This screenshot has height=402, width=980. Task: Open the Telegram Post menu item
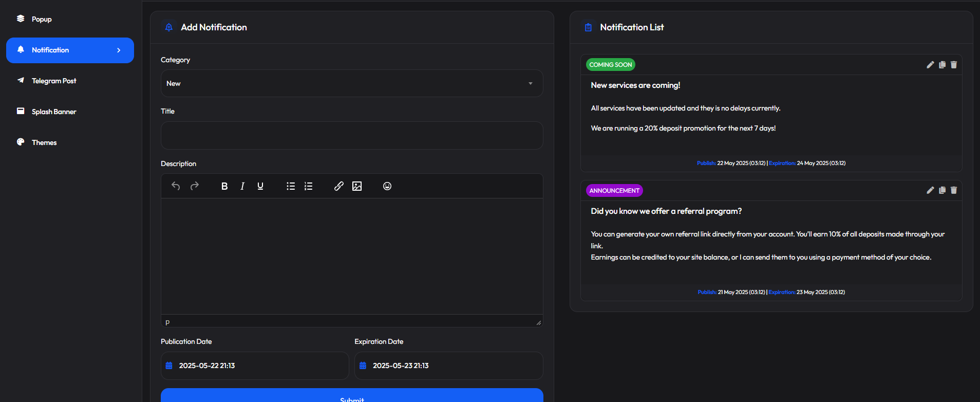70,81
